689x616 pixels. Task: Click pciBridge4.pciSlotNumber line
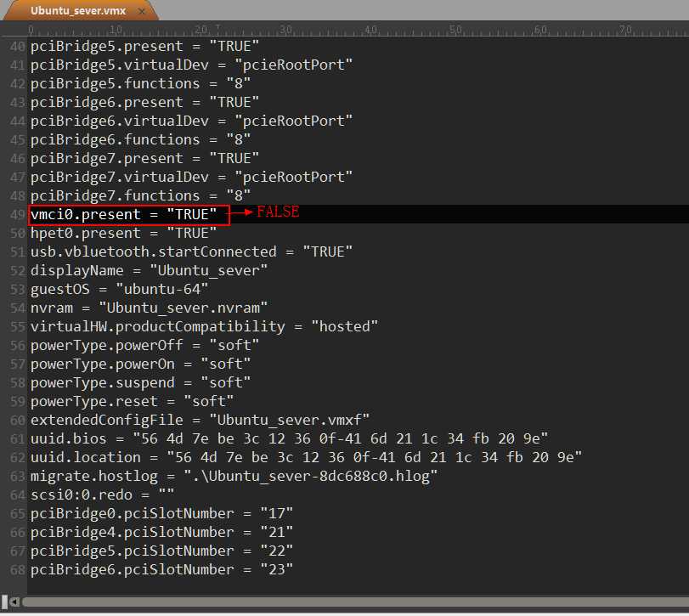coord(161,532)
